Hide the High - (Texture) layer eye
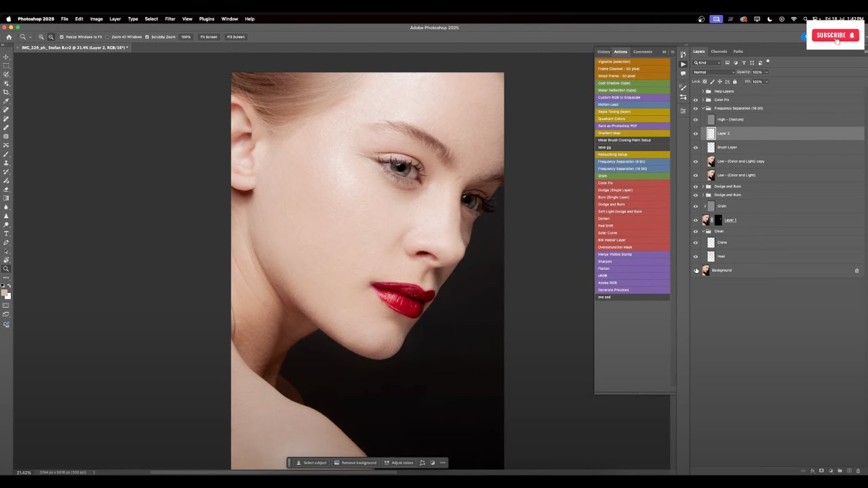 (695, 119)
